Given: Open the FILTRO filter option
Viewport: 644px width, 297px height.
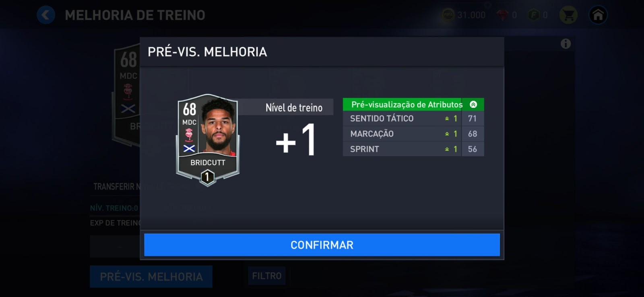Looking at the screenshot, I should click(x=266, y=276).
